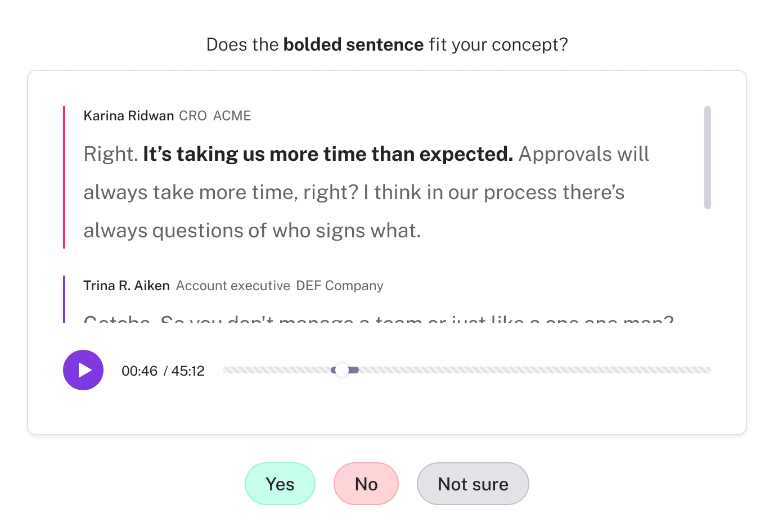Click the 45:12 total duration readout

point(188,371)
